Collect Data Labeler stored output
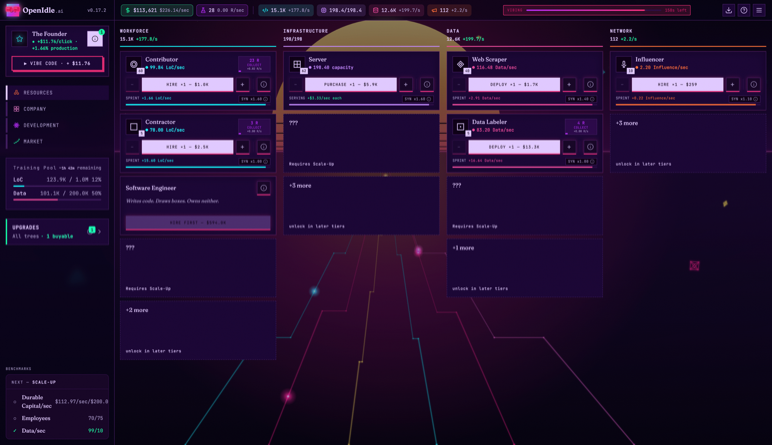This screenshot has width=772, height=445. click(x=581, y=127)
